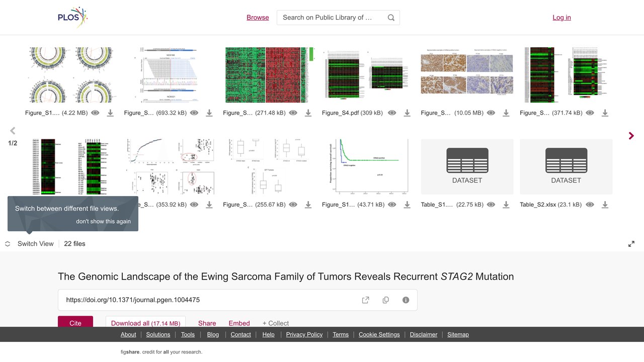Go to the previous page of files

(13, 131)
